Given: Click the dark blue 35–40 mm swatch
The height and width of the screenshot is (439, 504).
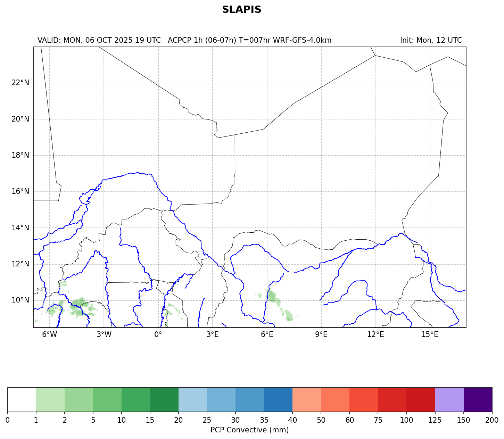Looking at the screenshot, I should coord(278,399).
